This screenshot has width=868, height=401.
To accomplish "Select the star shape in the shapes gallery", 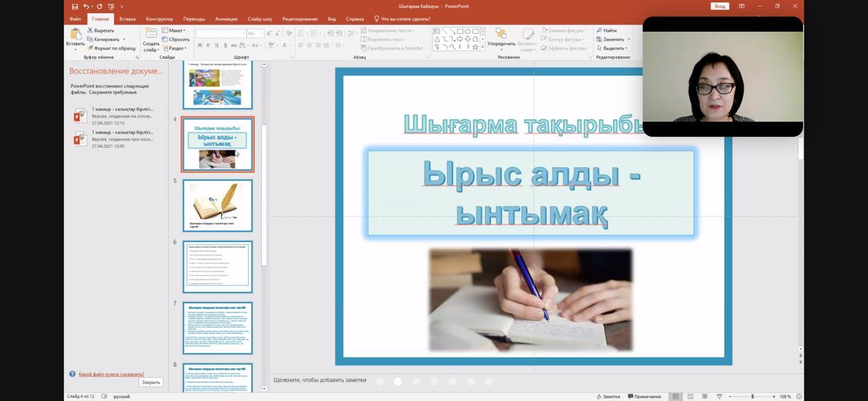I will tap(475, 47).
